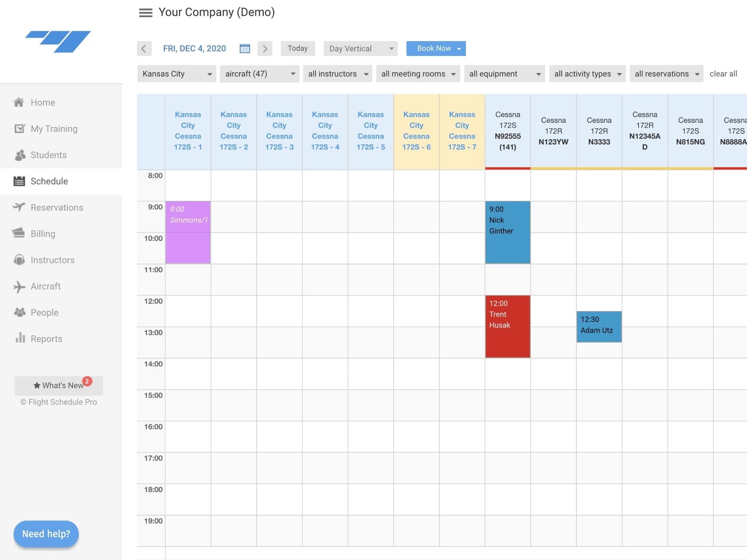This screenshot has height=560, width=747.
Task: Open the aircraft (47) filter dropdown
Action: pyautogui.click(x=260, y=74)
